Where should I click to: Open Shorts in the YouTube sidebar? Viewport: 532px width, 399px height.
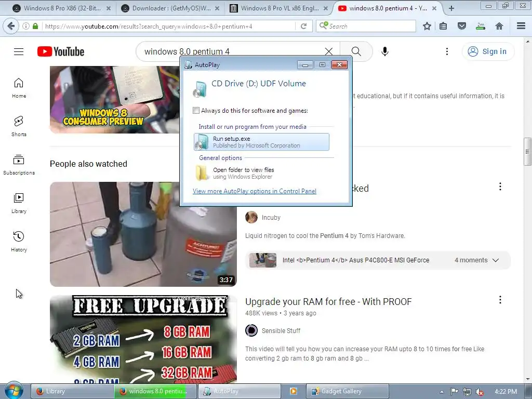19,126
